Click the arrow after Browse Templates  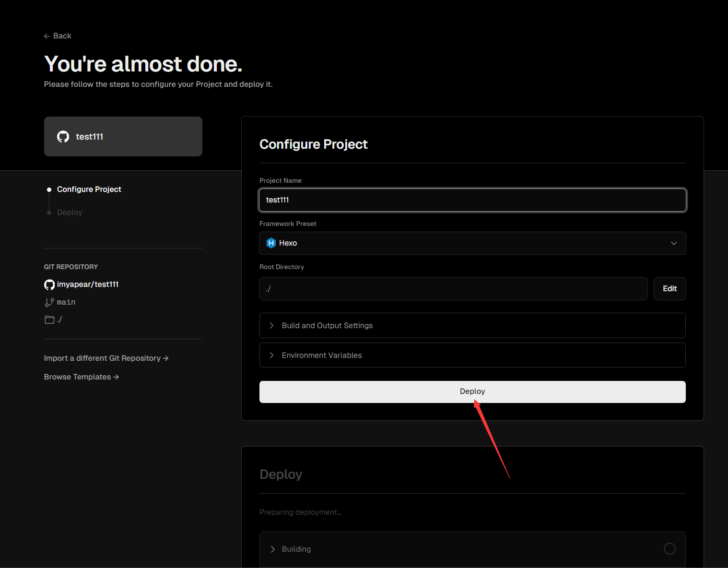(116, 377)
